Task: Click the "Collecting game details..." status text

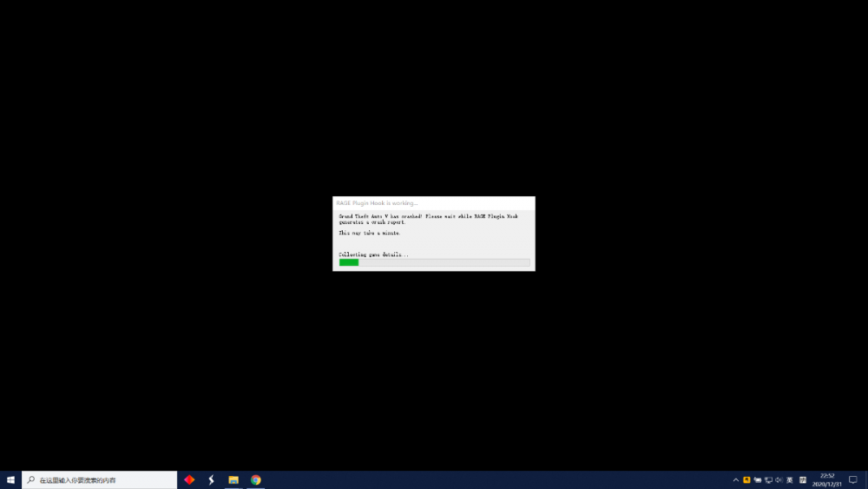Action: pyautogui.click(x=373, y=254)
